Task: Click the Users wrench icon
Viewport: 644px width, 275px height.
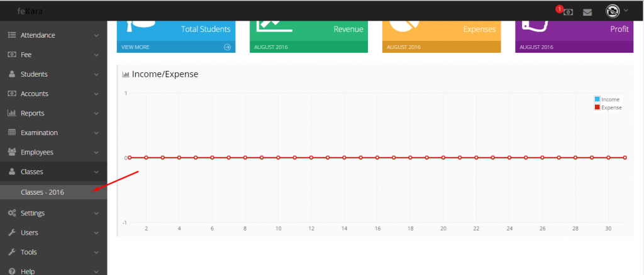Action: (12, 232)
